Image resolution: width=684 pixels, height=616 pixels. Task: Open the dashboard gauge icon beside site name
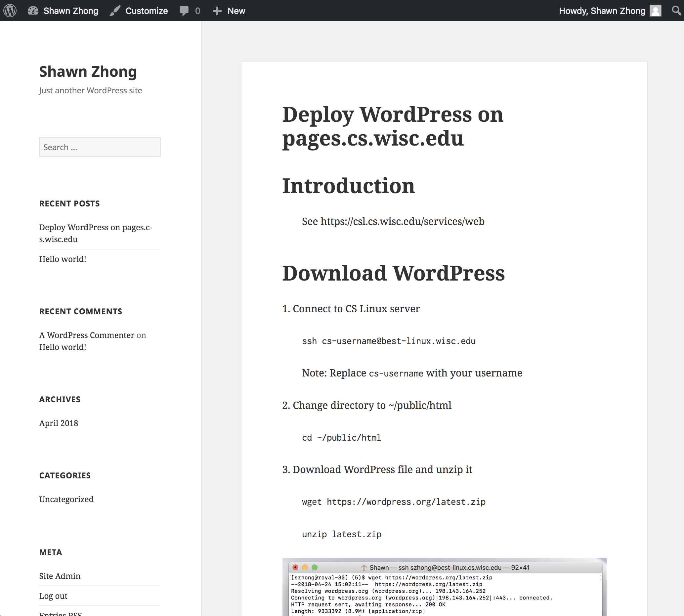coord(33,11)
